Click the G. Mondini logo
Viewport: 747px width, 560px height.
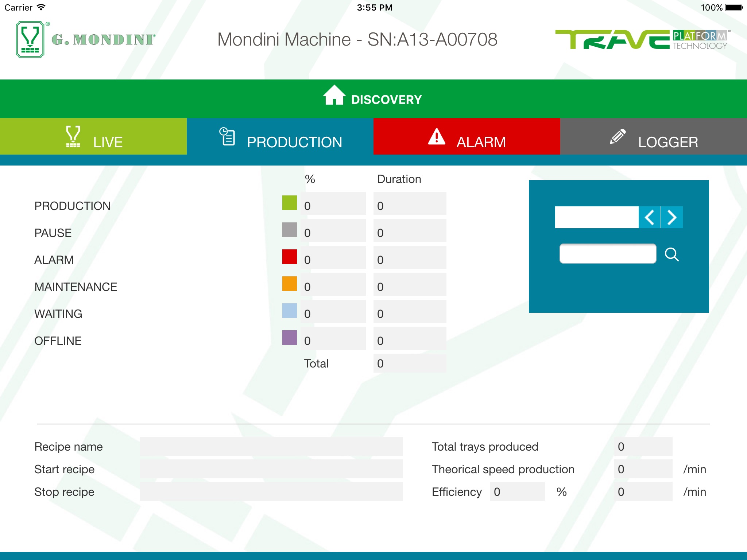coord(86,39)
